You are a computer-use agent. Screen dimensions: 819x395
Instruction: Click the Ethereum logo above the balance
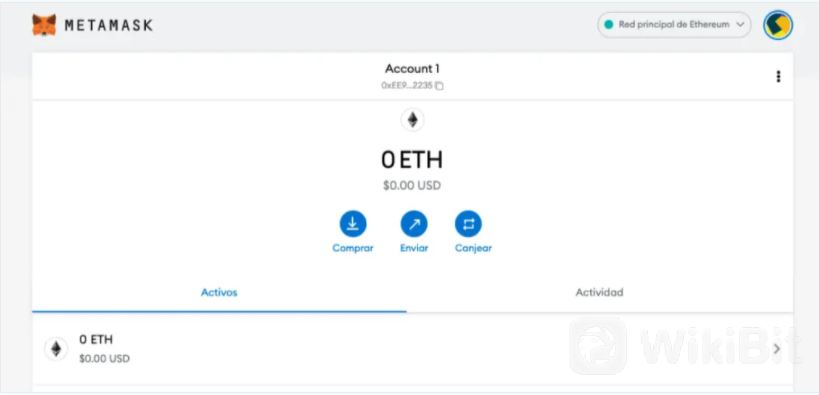[x=413, y=120]
